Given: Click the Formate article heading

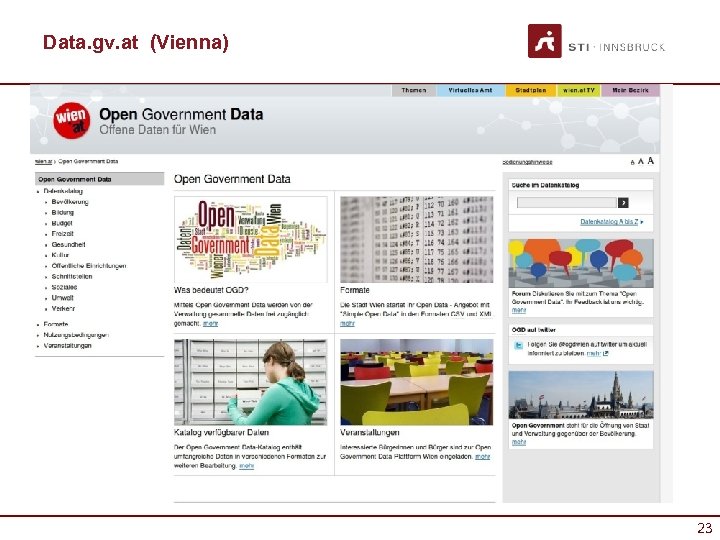Looking at the screenshot, I should coord(354,290).
